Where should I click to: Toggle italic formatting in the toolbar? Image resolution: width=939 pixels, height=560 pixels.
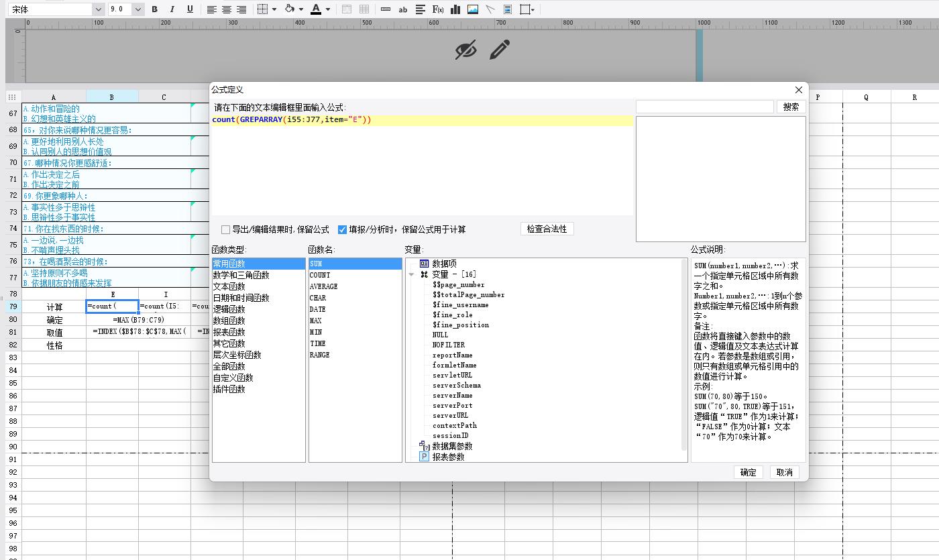172,9
